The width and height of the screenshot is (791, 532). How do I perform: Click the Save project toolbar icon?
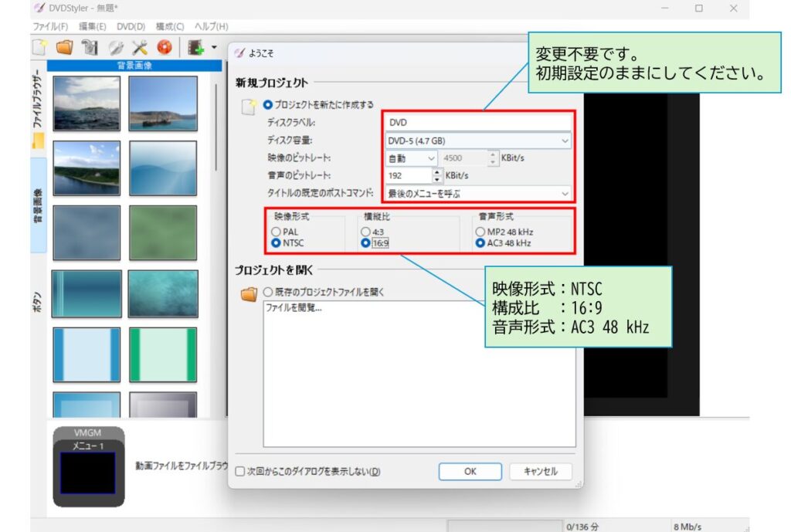click(x=90, y=47)
